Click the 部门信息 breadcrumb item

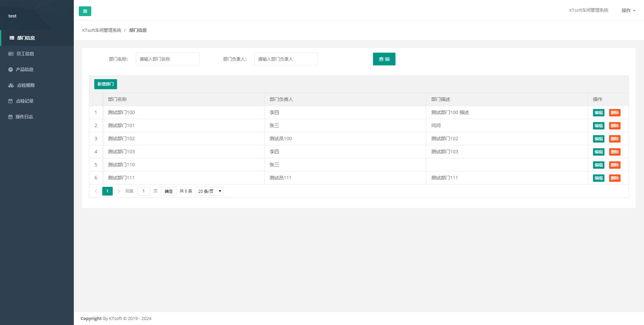click(x=138, y=30)
